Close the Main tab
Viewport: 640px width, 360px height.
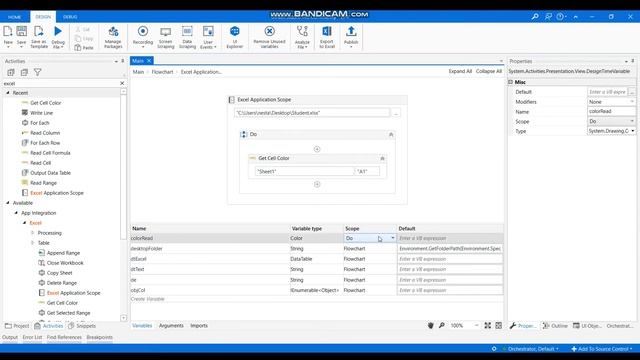pyautogui.click(x=149, y=61)
